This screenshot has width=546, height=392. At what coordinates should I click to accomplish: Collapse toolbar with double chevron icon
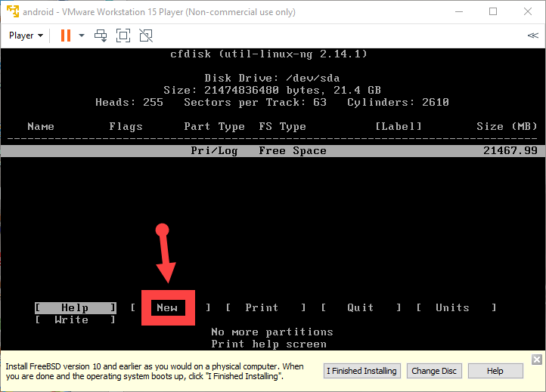pyautogui.click(x=532, y=35)
